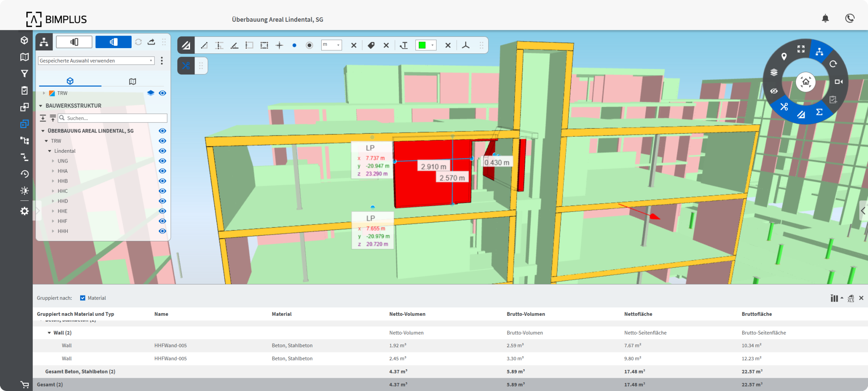Switch to the map tab in panel
This screenshot has height=391, width=868.
tap(132, 81)
